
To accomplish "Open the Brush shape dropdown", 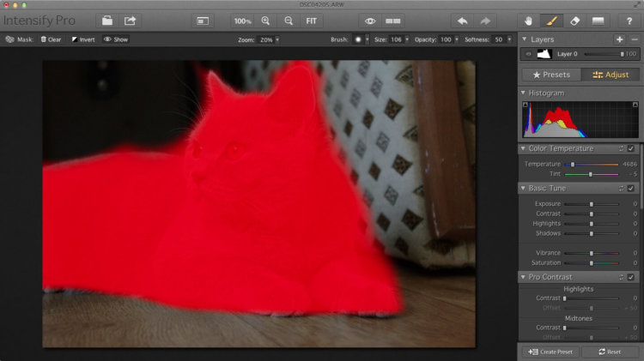I will (368, 39).
